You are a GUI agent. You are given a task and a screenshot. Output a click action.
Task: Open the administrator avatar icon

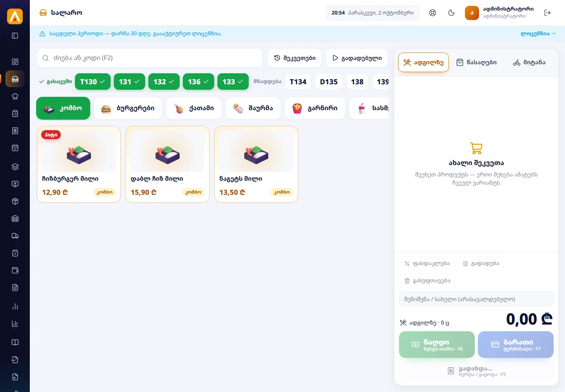(x=472, y=13)
